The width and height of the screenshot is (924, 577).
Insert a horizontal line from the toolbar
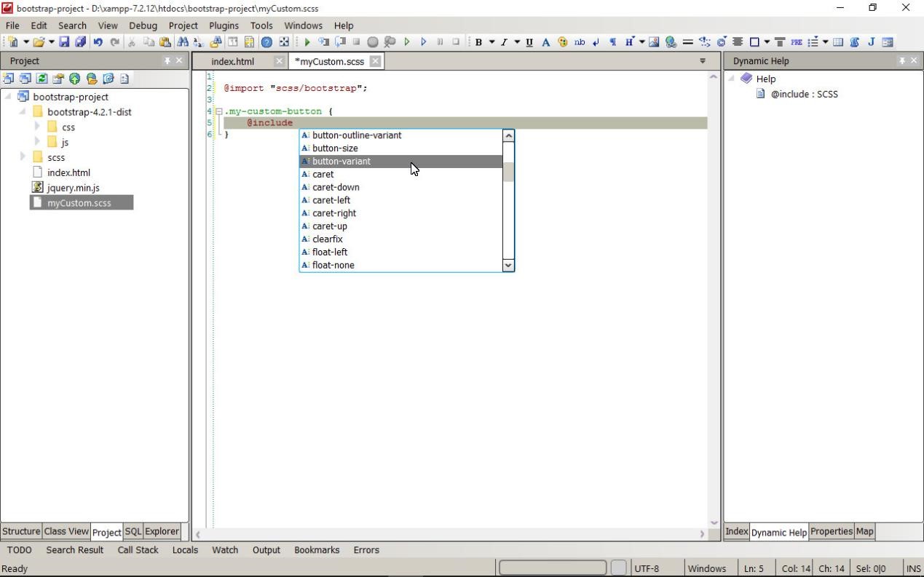(x=687, y=42)
